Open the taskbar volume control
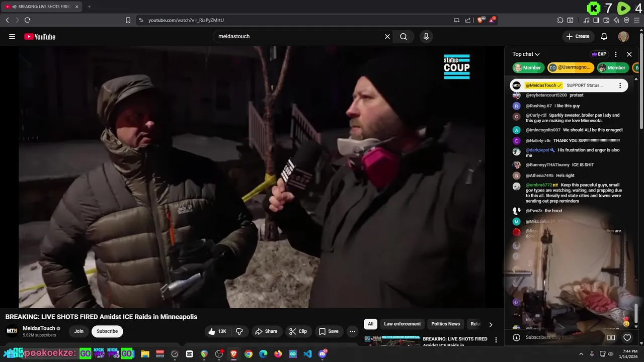 [x=610, y=354]
